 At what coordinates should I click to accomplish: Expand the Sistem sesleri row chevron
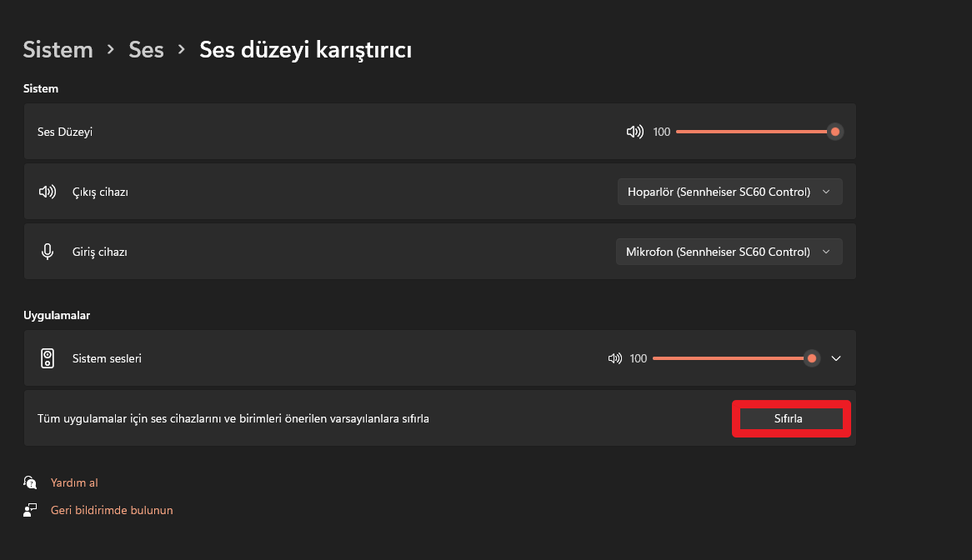pos(836,358)
